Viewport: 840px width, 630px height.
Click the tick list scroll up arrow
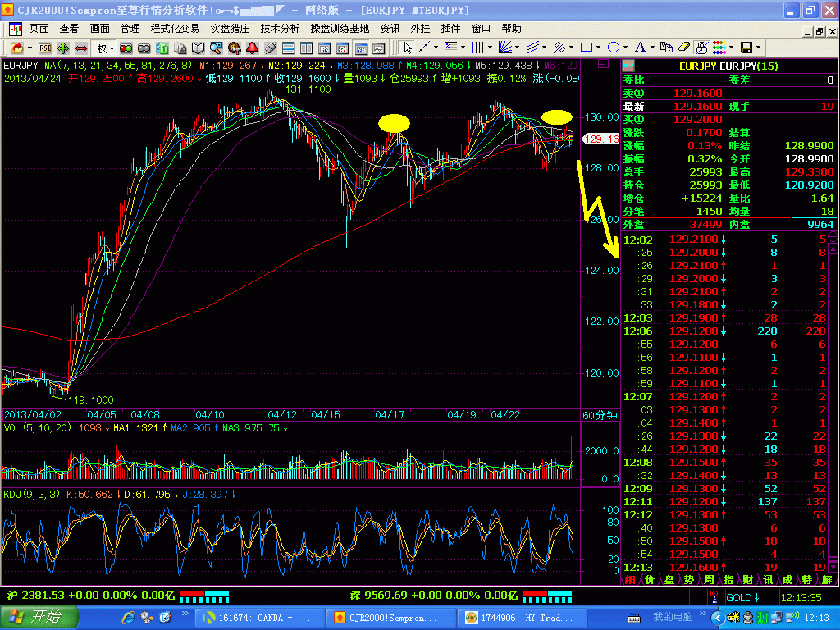[833, 249]
